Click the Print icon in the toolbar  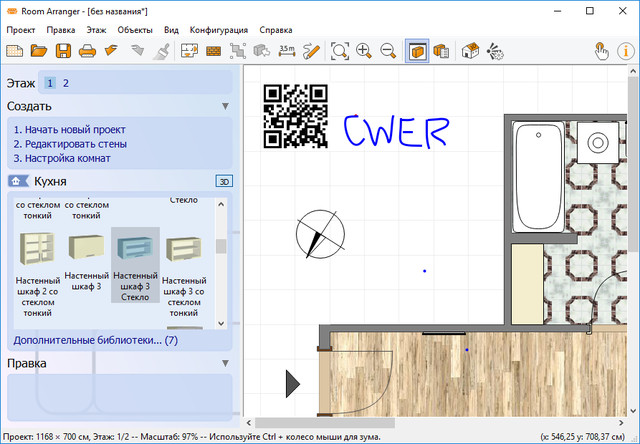[x=87, y=50]
